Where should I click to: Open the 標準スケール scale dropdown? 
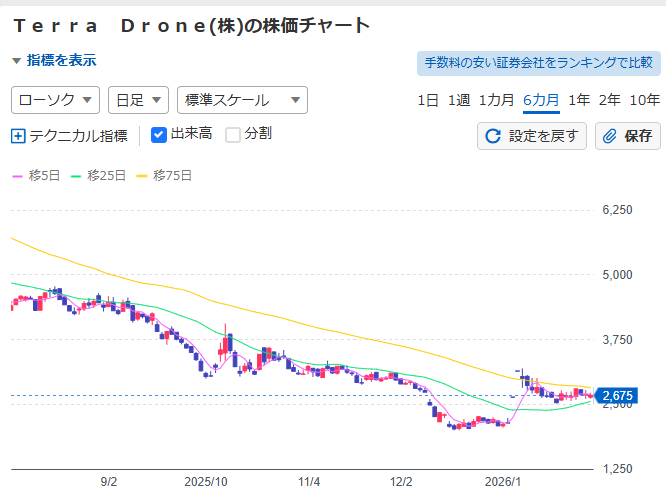click(243, 100)
